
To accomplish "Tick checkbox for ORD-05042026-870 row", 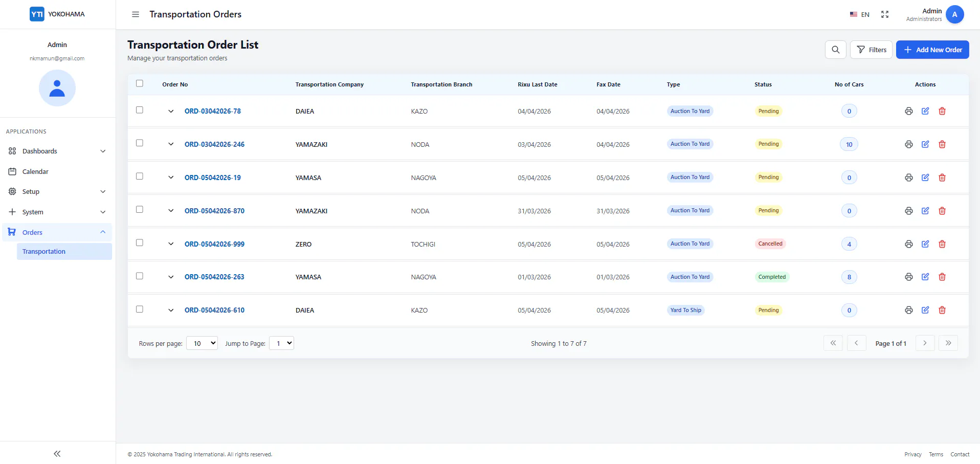I will [x=140, y=210].
